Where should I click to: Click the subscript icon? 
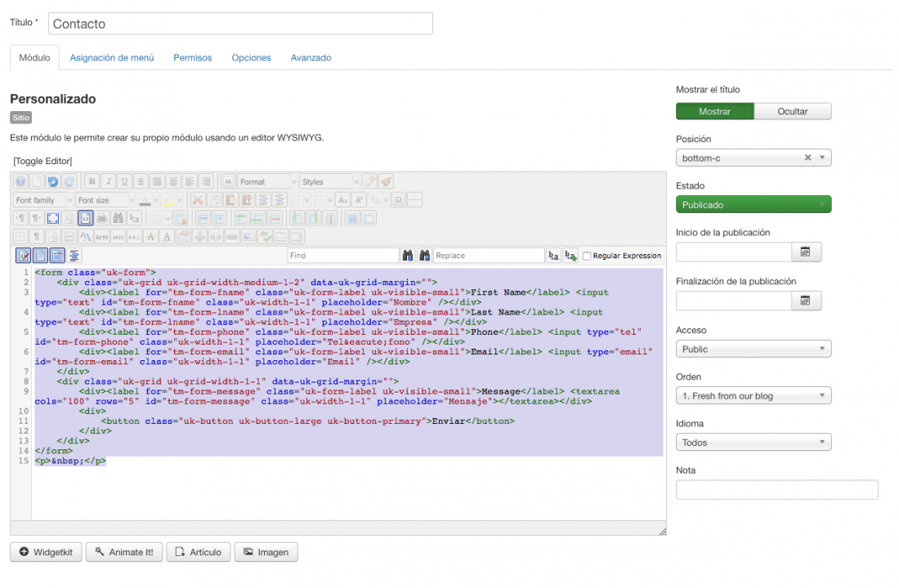343,200
